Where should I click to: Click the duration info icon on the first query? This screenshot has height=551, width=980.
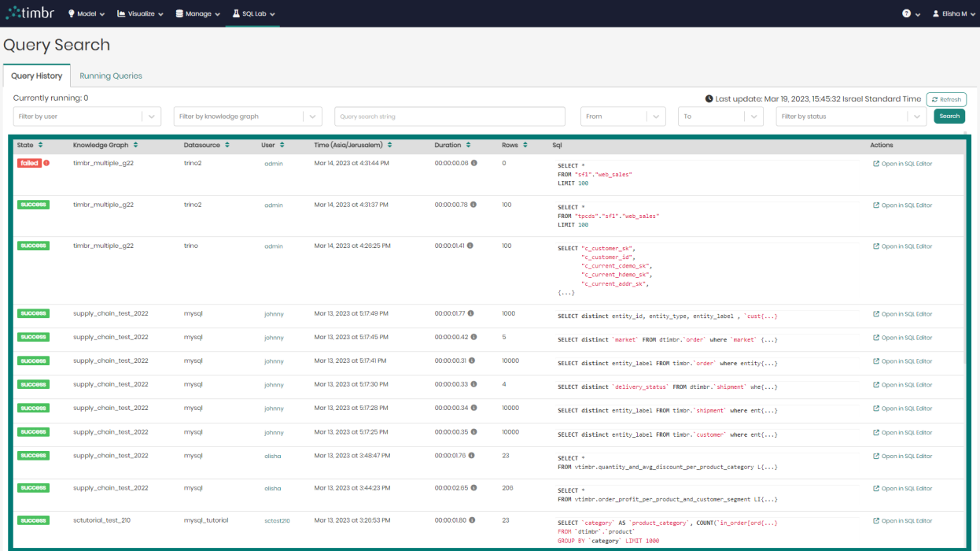click(473, 164)
